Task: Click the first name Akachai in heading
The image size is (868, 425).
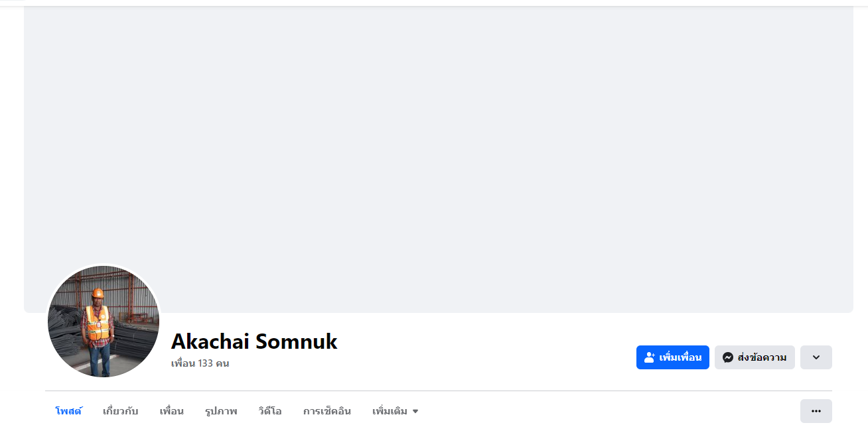Action: 210,341
